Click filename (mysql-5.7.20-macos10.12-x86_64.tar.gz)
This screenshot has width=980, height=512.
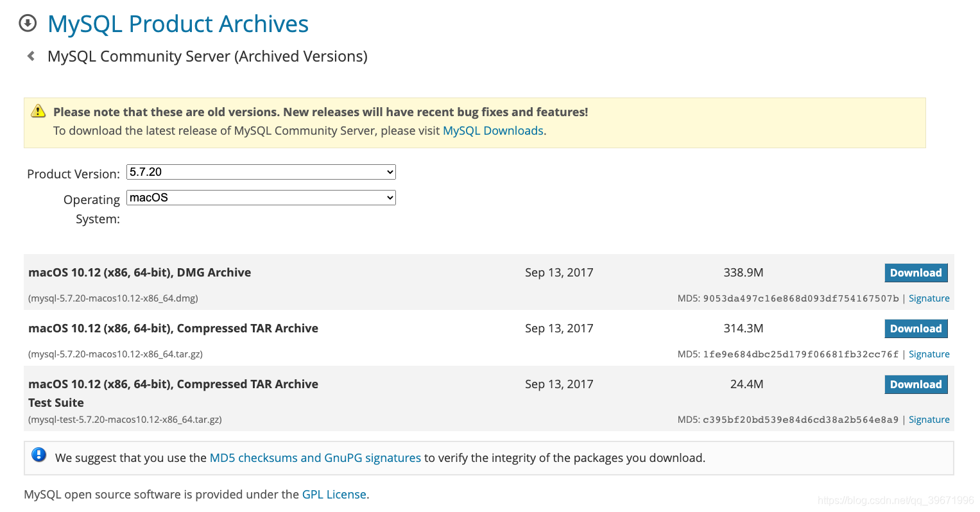tap(116, 354)
